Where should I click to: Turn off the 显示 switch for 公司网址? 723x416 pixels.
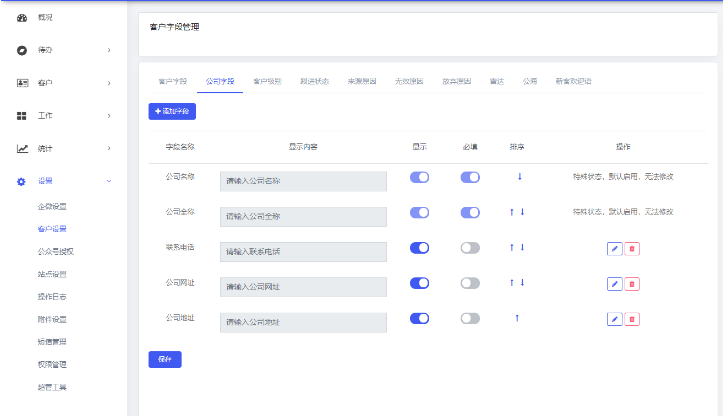[420, 283]
